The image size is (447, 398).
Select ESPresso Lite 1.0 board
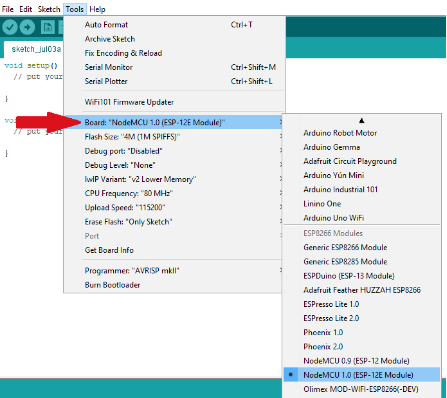tap(362, 304)
